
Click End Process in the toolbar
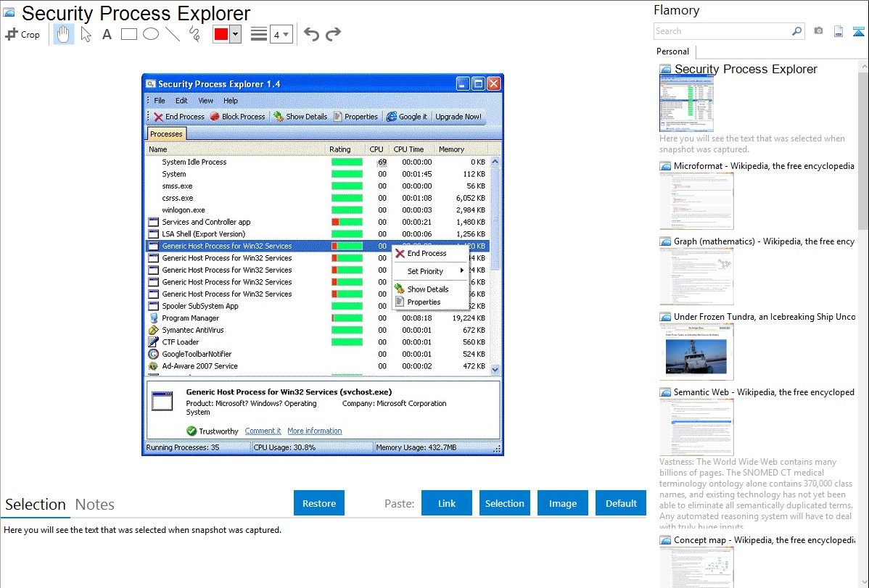[179, 117]
